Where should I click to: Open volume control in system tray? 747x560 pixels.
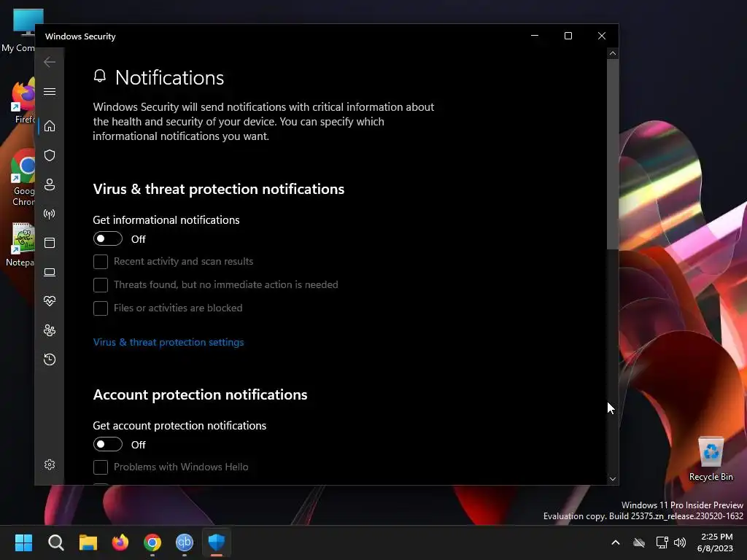pyautogui.click(x=680, y=542)
